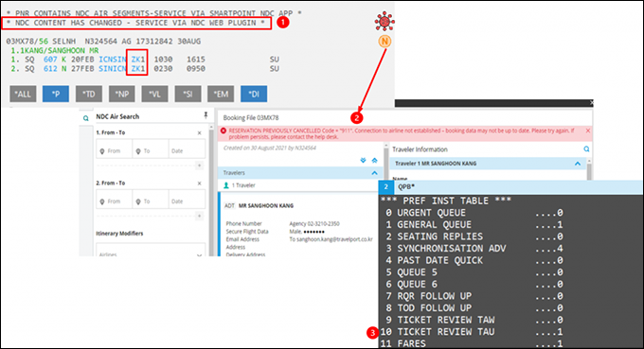
Task: Click the red virus status icon
Action: [385, 22]
